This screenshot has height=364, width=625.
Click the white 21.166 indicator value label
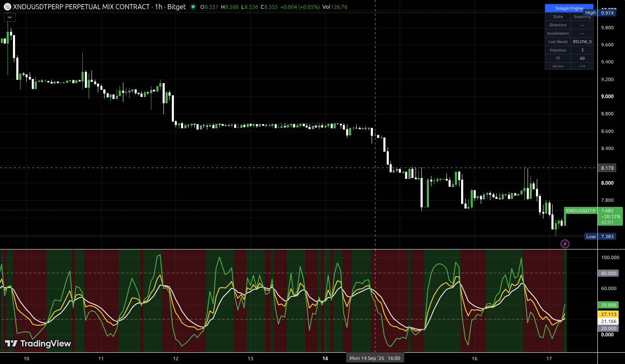click(x=609, y=321)
